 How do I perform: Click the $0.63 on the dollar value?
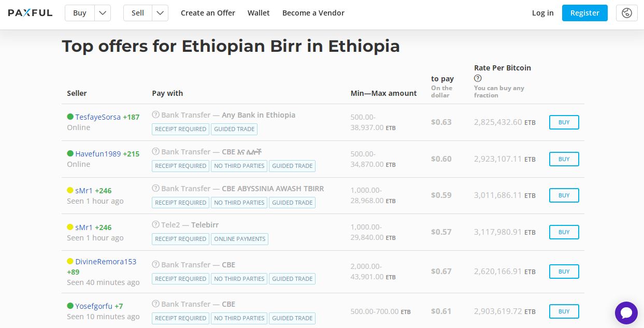pyautogui.click(x=441, y=122)
